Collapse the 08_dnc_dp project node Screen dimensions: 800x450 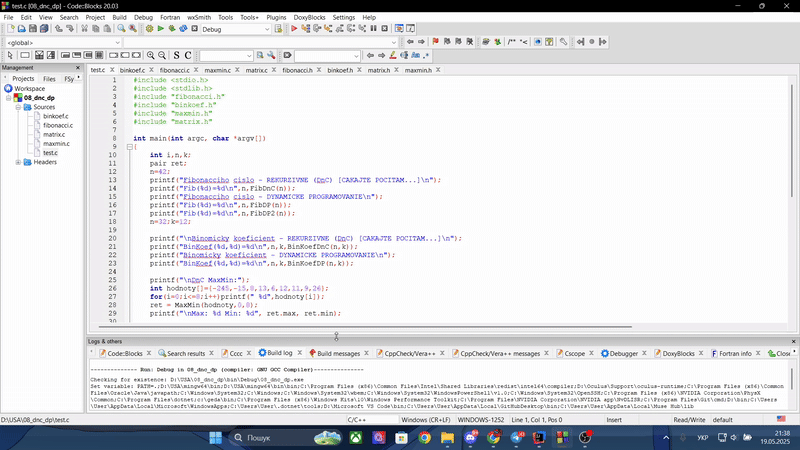click(x=9, y=98)
